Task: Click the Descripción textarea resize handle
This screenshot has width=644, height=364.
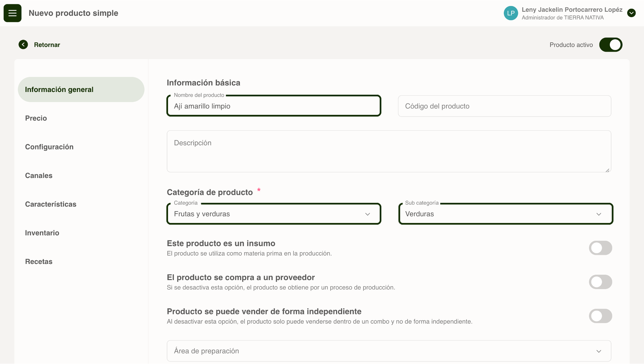Action: pos(607,170)
